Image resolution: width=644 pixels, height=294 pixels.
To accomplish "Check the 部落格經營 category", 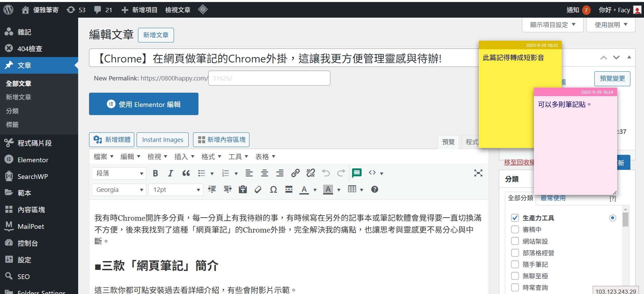I will point(515,253).
